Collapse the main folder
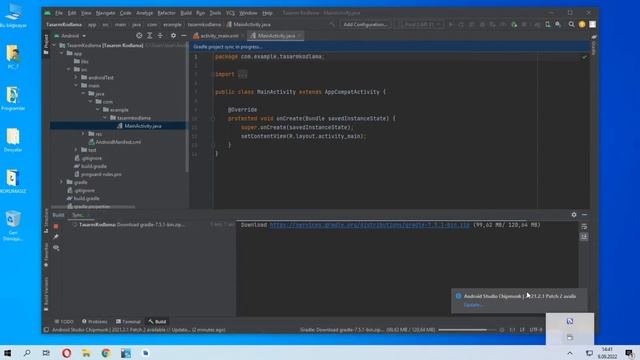The image size is (640, 360). pos(76,86)
